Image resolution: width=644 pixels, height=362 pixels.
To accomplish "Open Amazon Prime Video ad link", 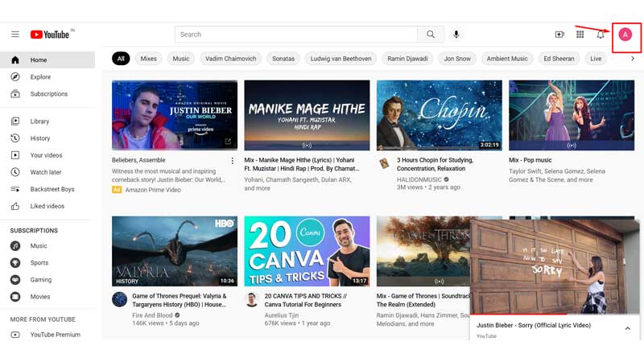I will pos(153,190).
